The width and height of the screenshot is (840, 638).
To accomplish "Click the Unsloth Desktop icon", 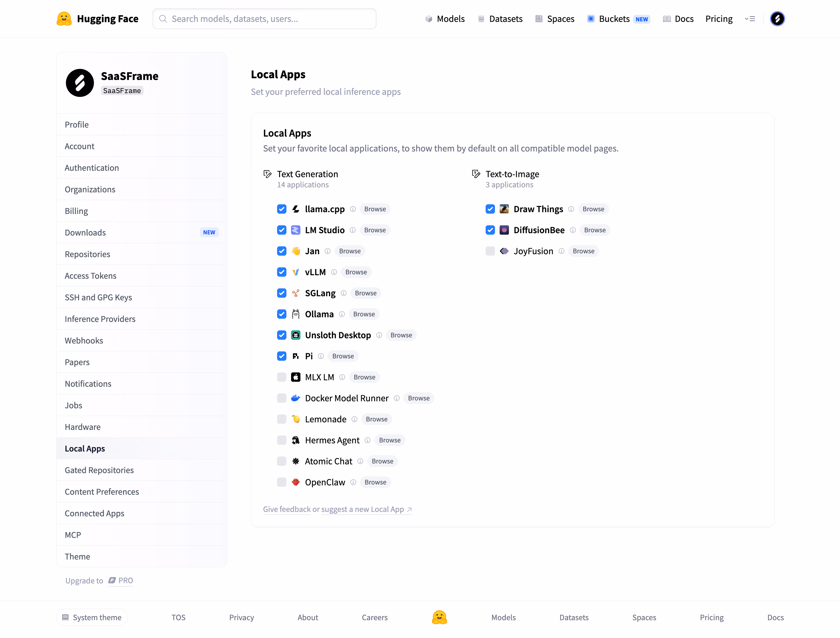I will [295, 335].
